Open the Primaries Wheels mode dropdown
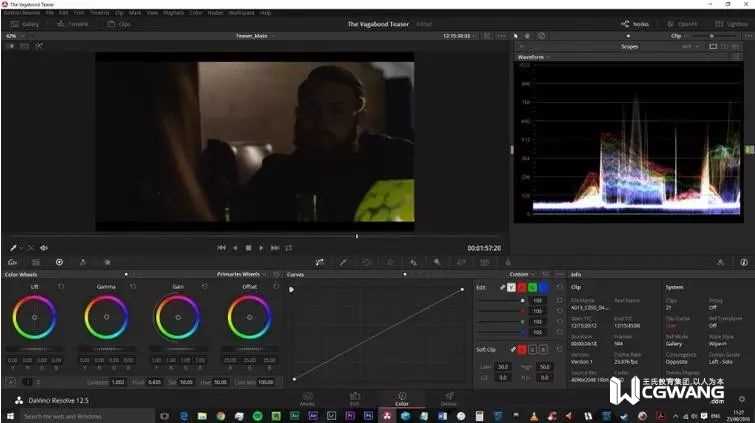 click(x=241, y=274)
